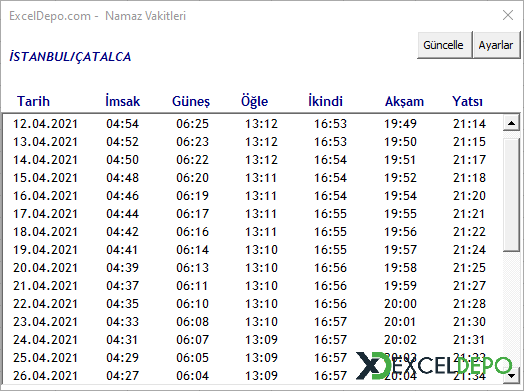Select the 21.04.2021 date row

point(252,286)
